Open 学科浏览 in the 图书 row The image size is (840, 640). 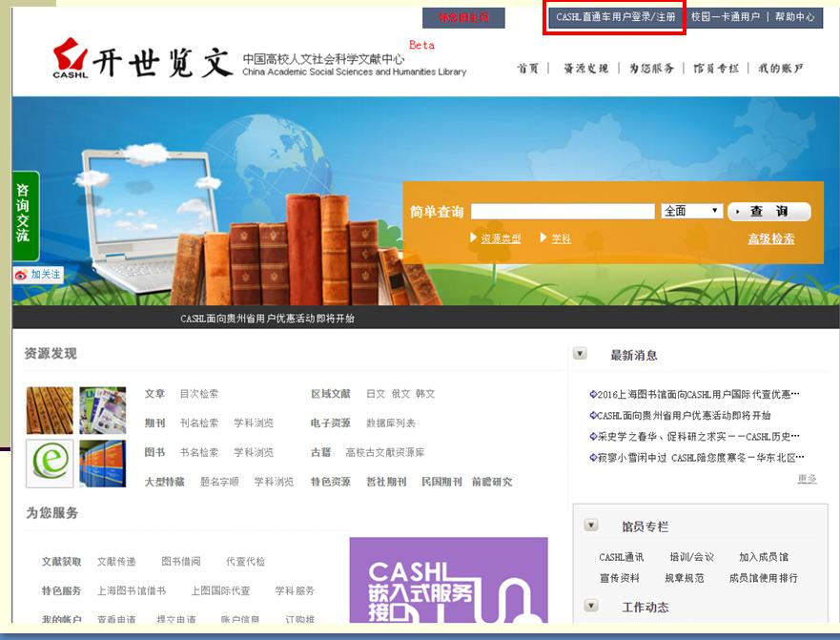tap(254, 452)
